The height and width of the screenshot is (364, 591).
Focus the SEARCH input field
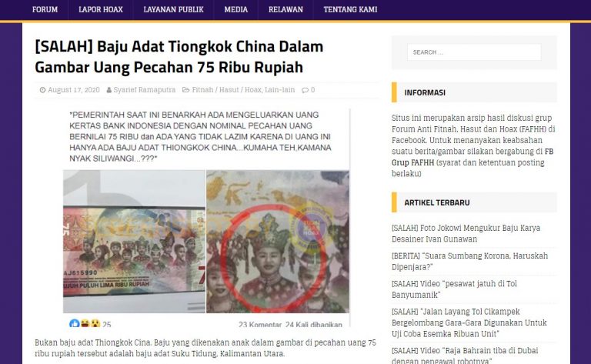tap(474, 52)
